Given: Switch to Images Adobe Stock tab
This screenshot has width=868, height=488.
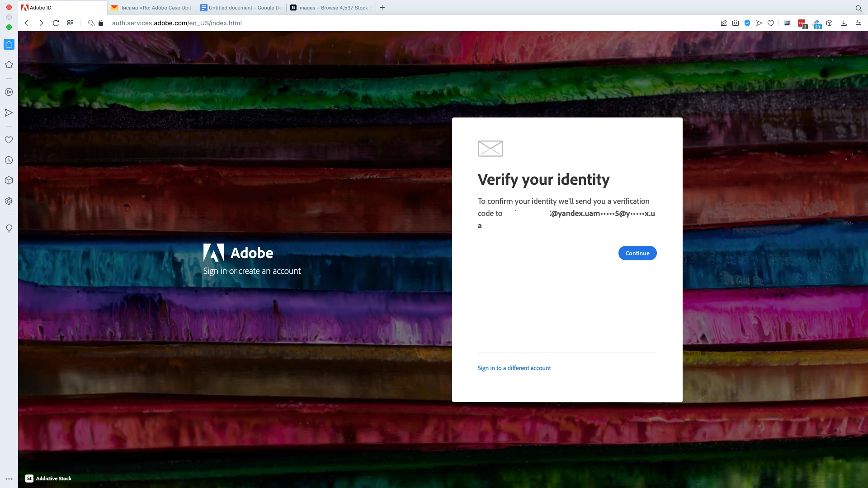Looking at the screenshot, I should coord(331,8).
